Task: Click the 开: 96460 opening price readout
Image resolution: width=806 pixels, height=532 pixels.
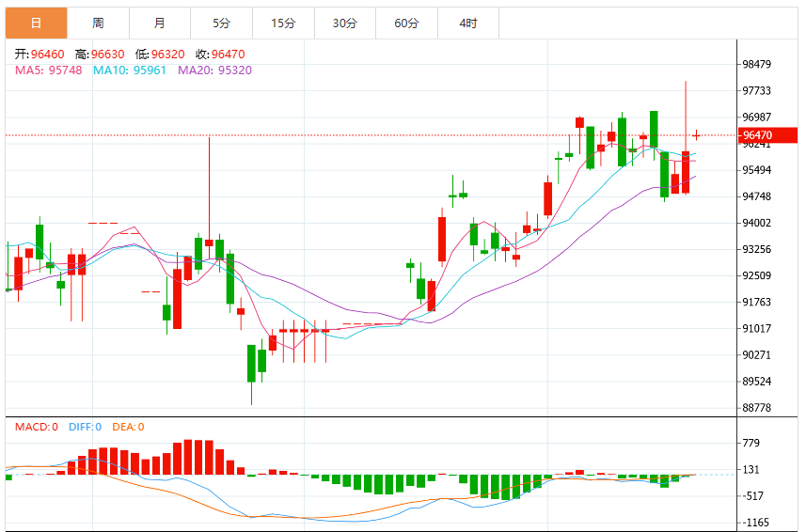Action: (40, 55)
